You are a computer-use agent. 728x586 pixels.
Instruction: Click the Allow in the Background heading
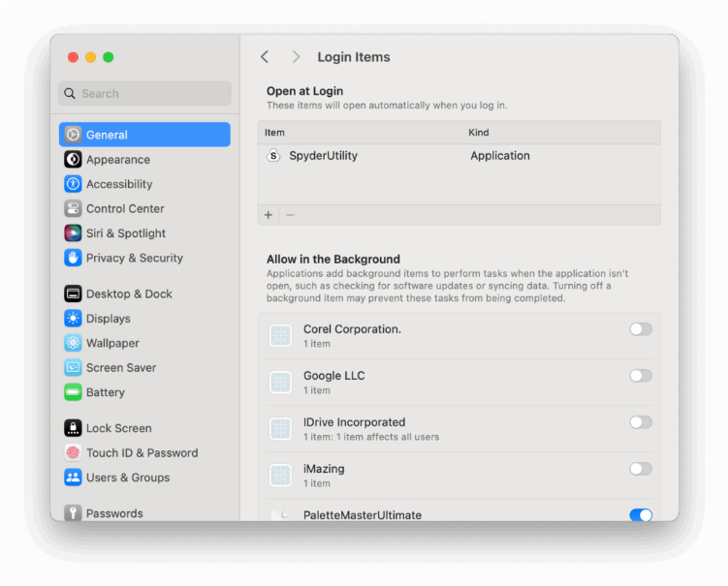click(332, 259)
